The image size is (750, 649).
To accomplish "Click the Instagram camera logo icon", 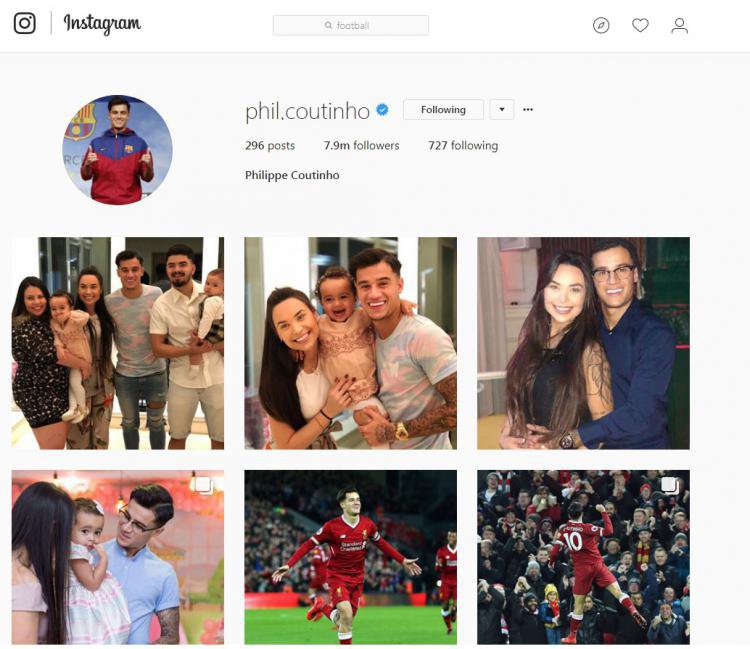I will [24, 23].
